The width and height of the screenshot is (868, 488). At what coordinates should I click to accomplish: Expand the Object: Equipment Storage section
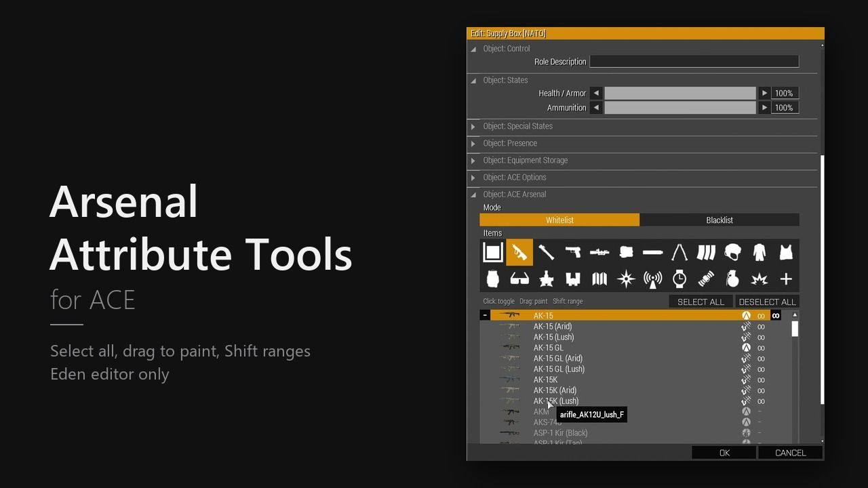coord(473,160)
